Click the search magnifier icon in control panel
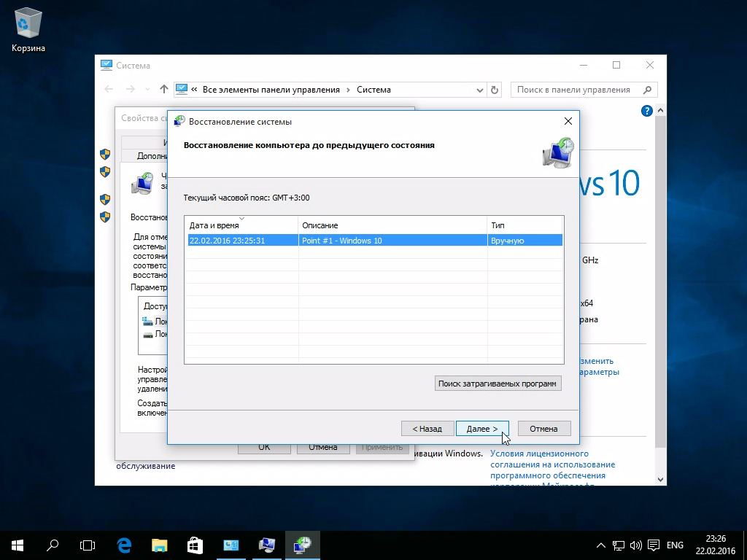Screen dimensions: 747x560 pos(647,90)
